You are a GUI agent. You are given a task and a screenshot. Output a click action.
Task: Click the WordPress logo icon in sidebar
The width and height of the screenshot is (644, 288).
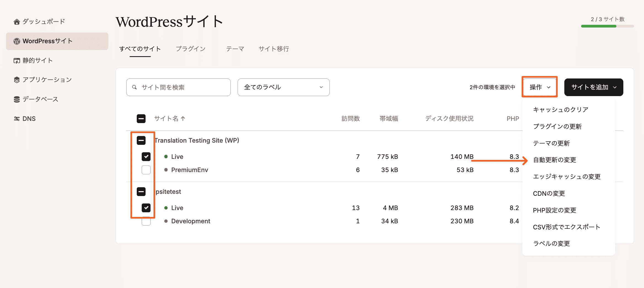pos(17,41)
